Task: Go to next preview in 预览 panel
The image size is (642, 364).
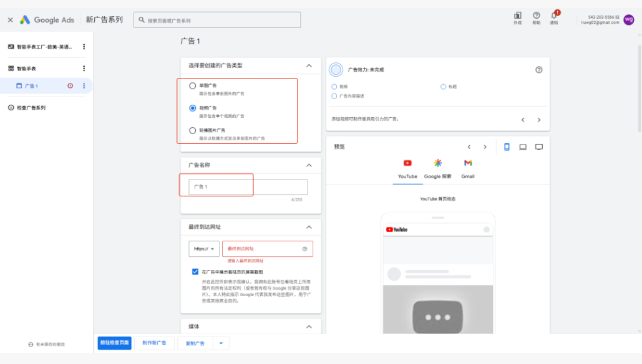Action: click(x=485, y=147)
